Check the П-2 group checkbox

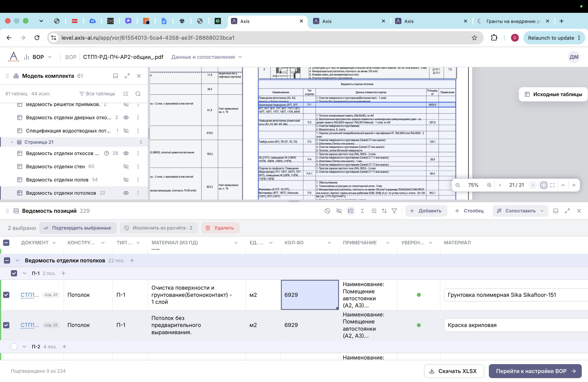14,347
